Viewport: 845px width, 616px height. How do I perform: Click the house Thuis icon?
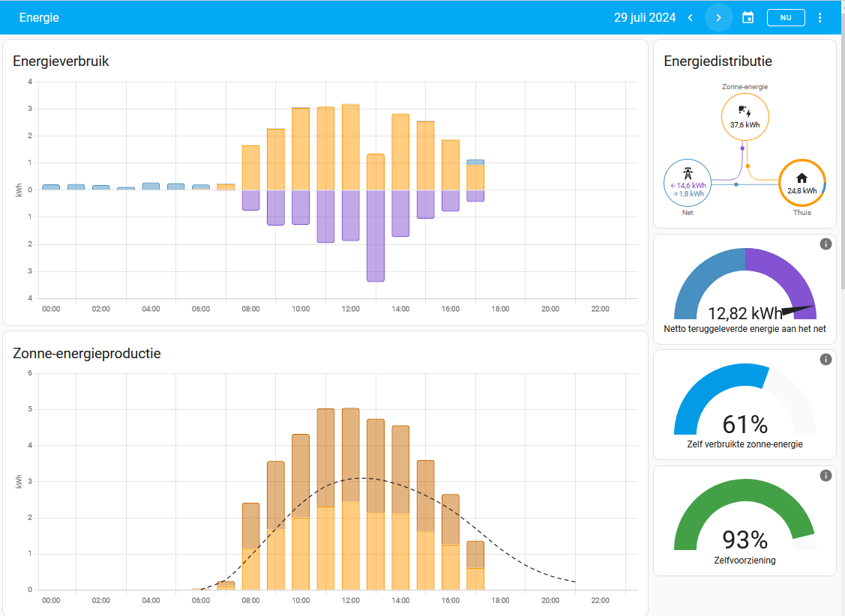pos(802,178)
